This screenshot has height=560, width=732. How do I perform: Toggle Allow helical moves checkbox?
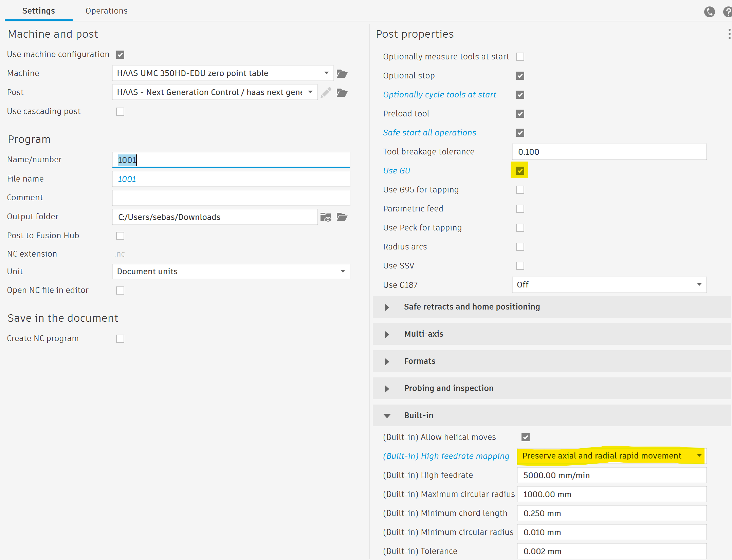(x=525, y=437)
